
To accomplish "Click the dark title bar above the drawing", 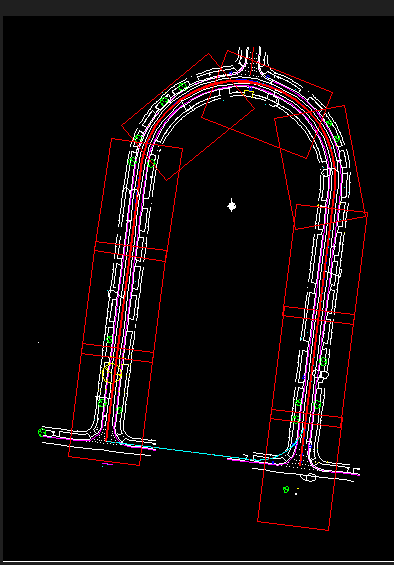I will click(x=197, y=8).
